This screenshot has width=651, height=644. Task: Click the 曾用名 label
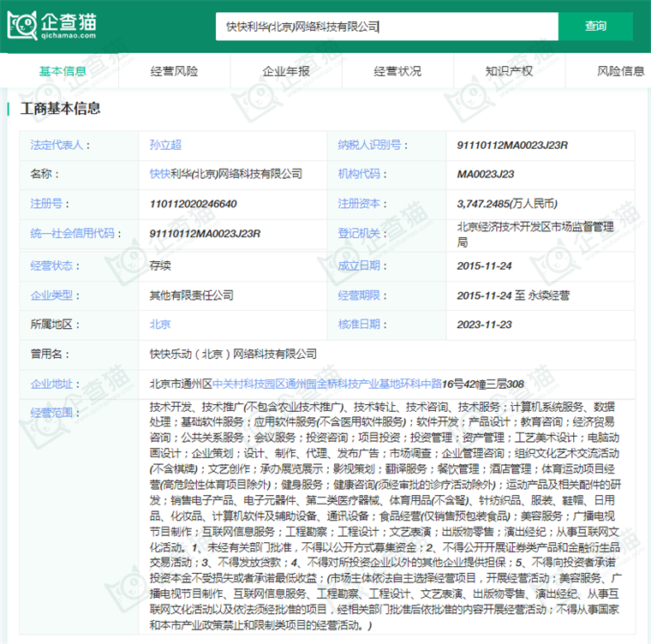click(x=46, y=355)
